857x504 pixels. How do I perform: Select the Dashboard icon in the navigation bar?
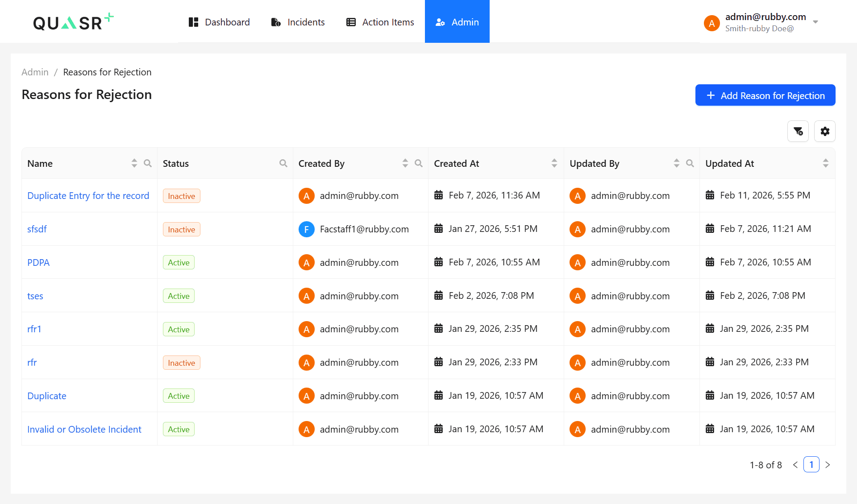click(x=193, y=21)
